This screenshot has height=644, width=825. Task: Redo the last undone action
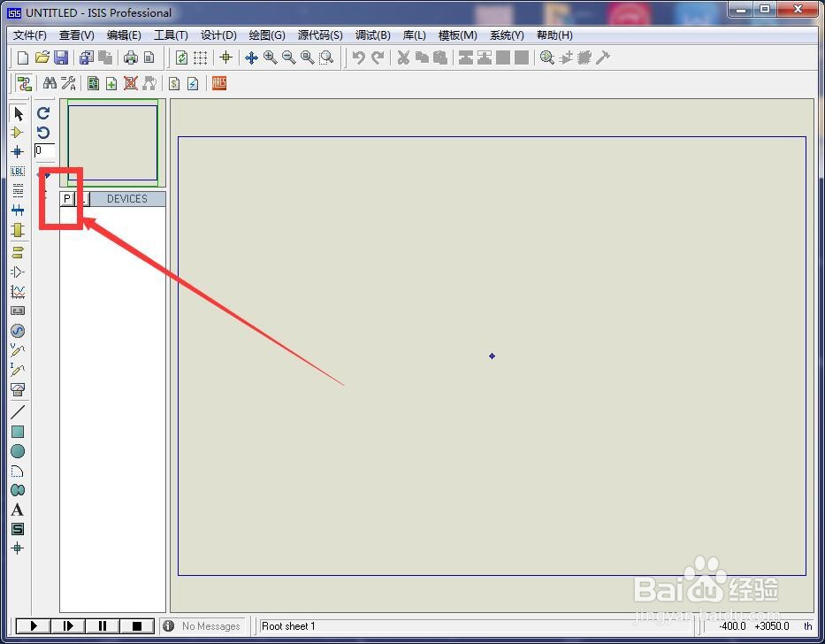[x=378, y=57]
